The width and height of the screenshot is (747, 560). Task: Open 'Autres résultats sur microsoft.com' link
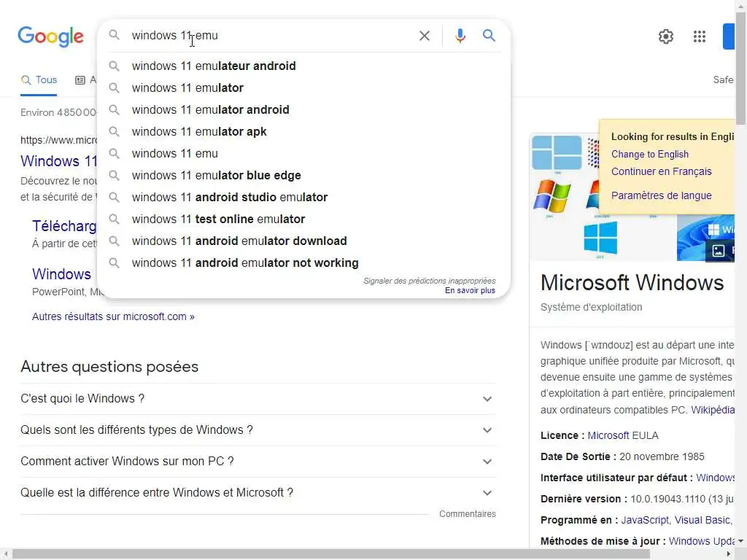pyautogui.click(x=113, y=316)
